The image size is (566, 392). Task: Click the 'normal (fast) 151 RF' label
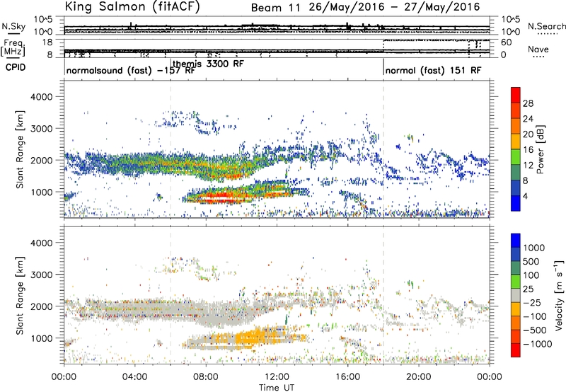[433, 70]
